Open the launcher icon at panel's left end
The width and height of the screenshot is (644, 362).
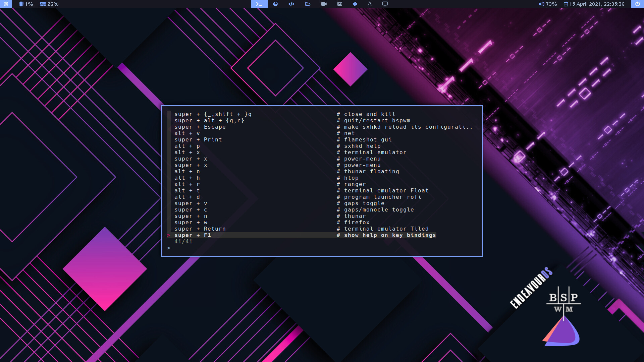(x=6, y=4)
